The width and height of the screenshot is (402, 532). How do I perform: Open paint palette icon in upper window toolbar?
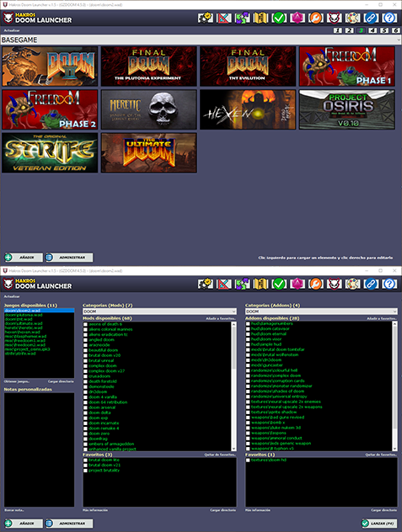pyautogui.click(x=352, y=18)
